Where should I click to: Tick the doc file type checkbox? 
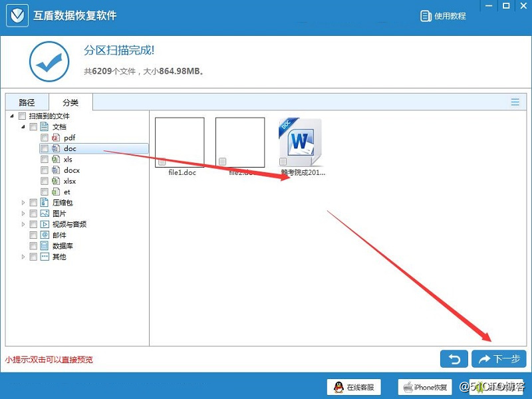pos(45,148)
